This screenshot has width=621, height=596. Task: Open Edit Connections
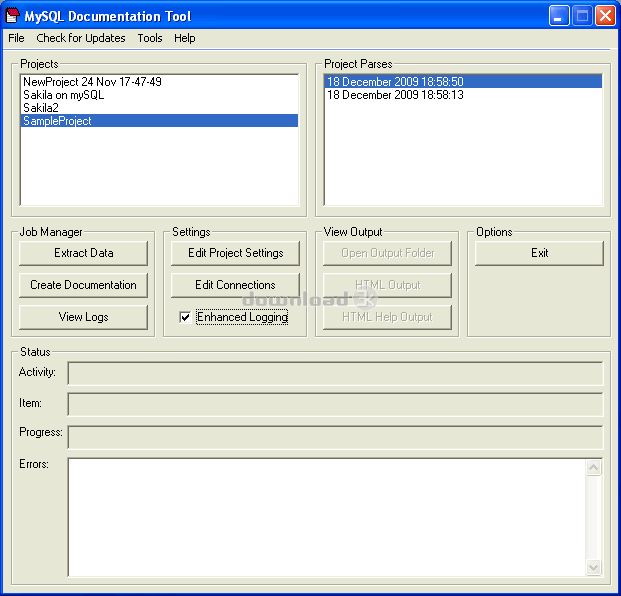(235, 285)
